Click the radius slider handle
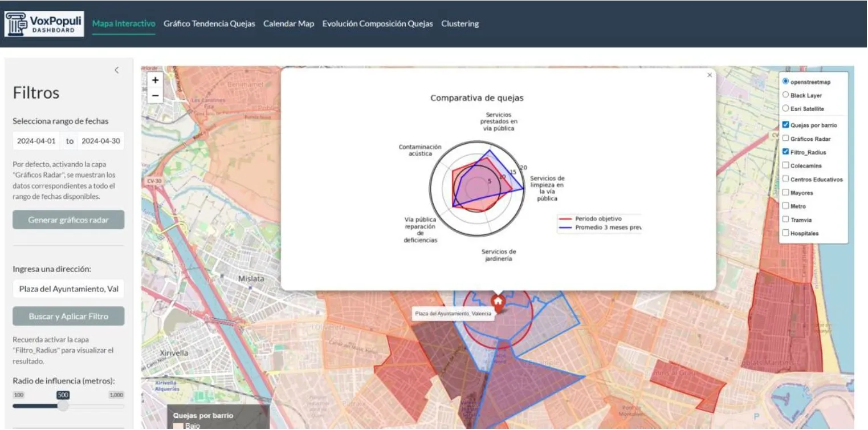This screenshot has width=868, height=430. (x=63, y=406)
